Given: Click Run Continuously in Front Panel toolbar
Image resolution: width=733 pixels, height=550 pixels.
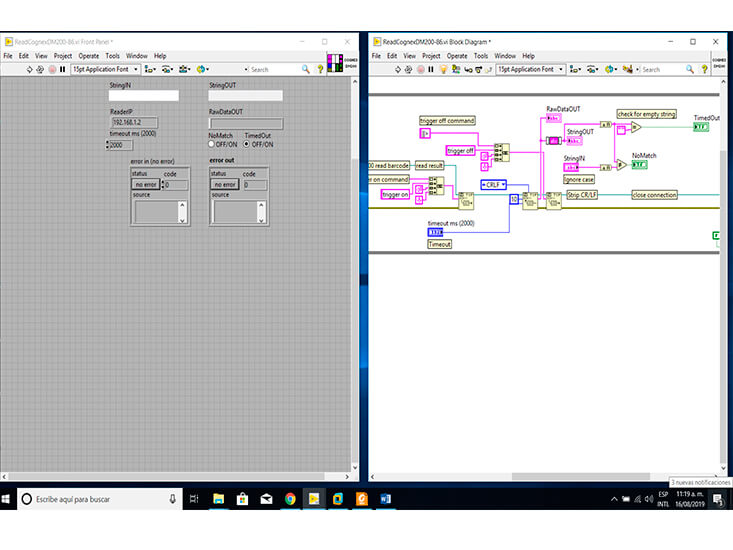Looking at the screenshot, I should (40, 69).
